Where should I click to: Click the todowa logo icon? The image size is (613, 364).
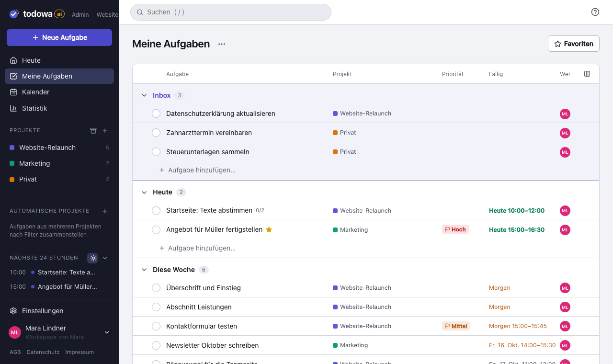pos(14,14)
